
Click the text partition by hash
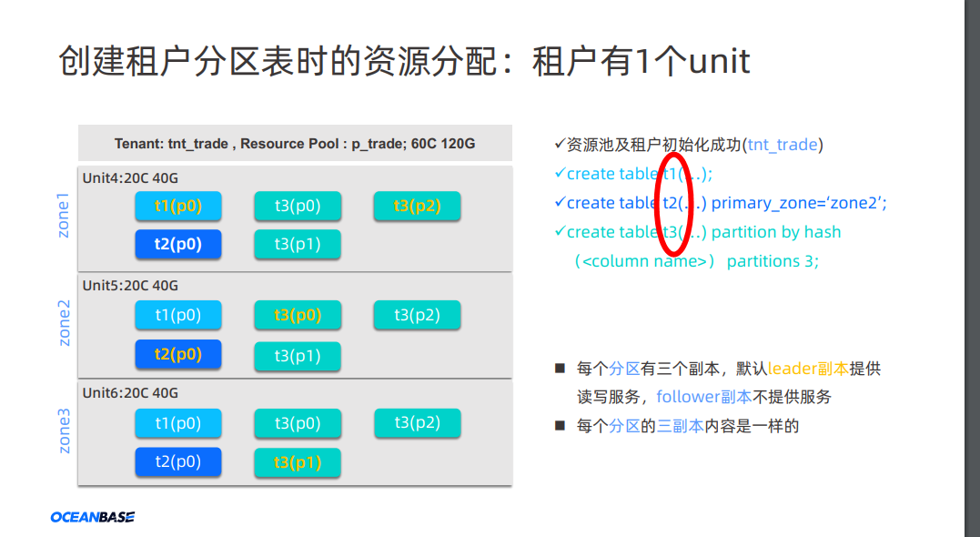click(776, 232)
